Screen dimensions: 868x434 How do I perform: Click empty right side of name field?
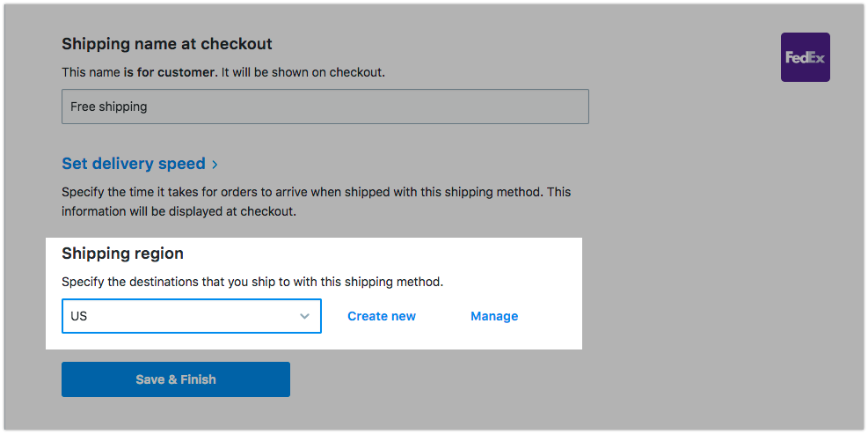click(492, 107)
